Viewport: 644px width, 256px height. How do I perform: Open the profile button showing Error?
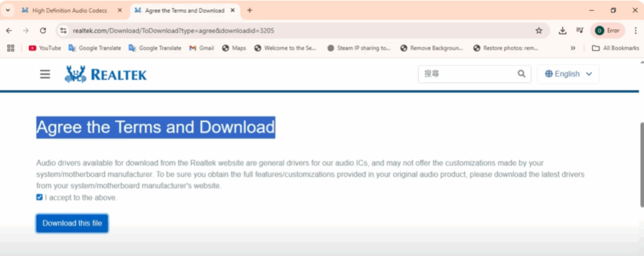click(x=608, y=30)
